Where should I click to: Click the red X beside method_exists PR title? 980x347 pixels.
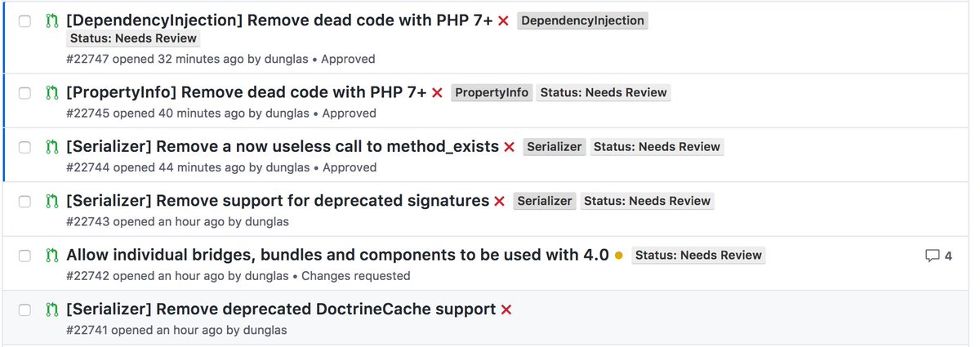click(x=510, y=147)
